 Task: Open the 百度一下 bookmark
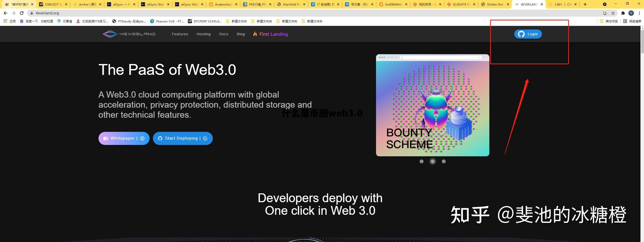coord(37,21)
